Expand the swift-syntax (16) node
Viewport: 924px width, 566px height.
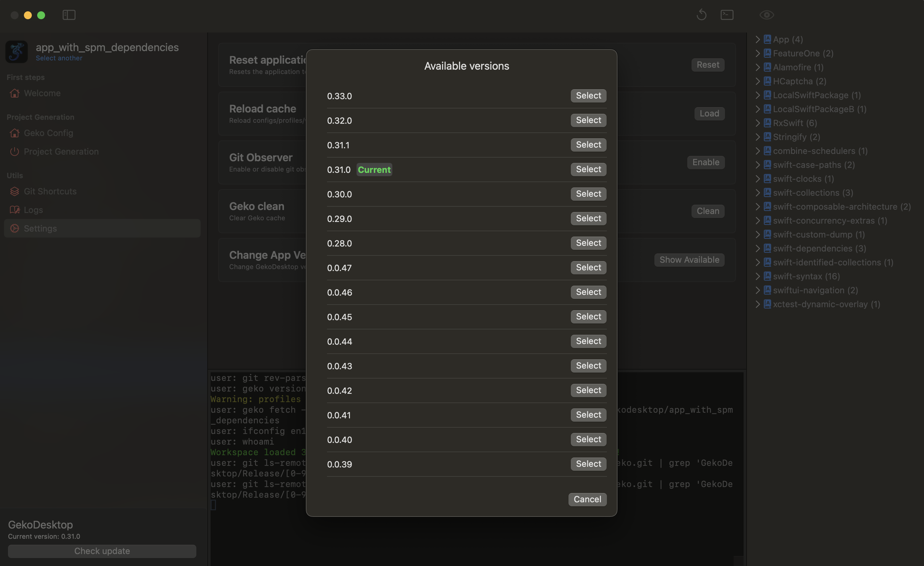point(758,276)
